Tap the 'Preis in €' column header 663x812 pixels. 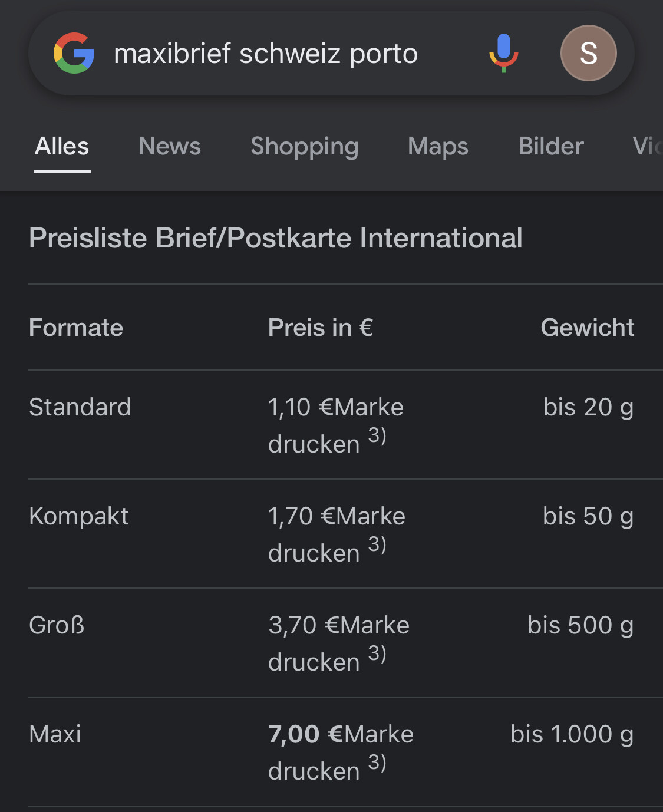(321, 328)
